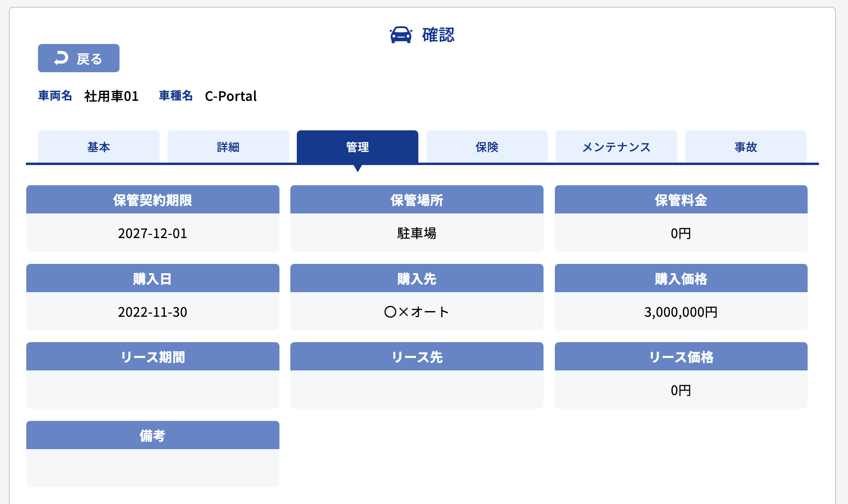Select the 管理 tab
This screenshot has width=848, height=504.
(357, 147)
